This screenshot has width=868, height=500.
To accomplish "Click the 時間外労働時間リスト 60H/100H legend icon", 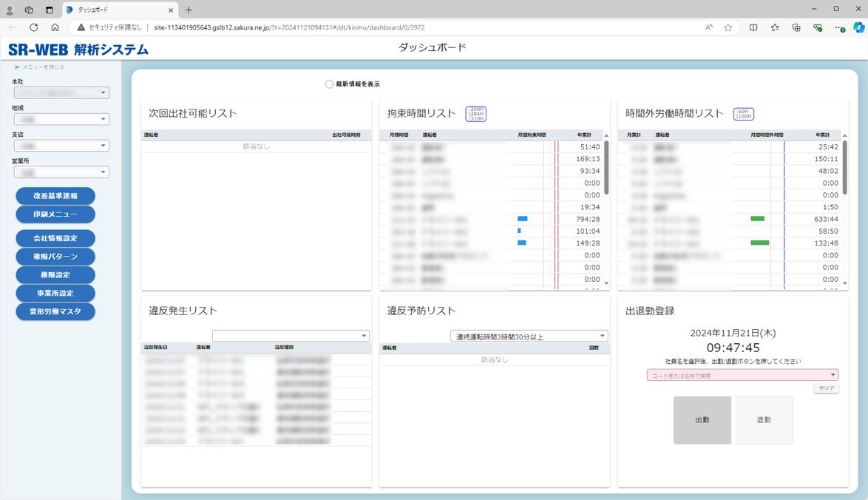I will pos(743,114).
